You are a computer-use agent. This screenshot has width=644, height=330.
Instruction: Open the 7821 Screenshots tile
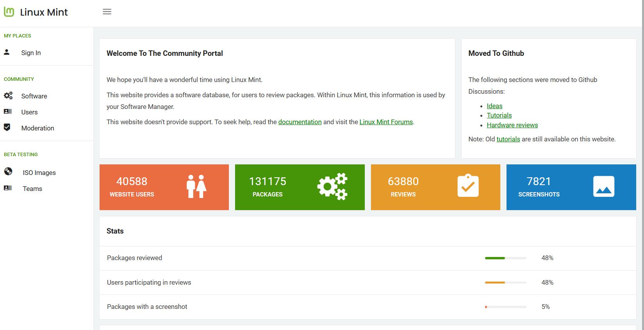(571, 187)
